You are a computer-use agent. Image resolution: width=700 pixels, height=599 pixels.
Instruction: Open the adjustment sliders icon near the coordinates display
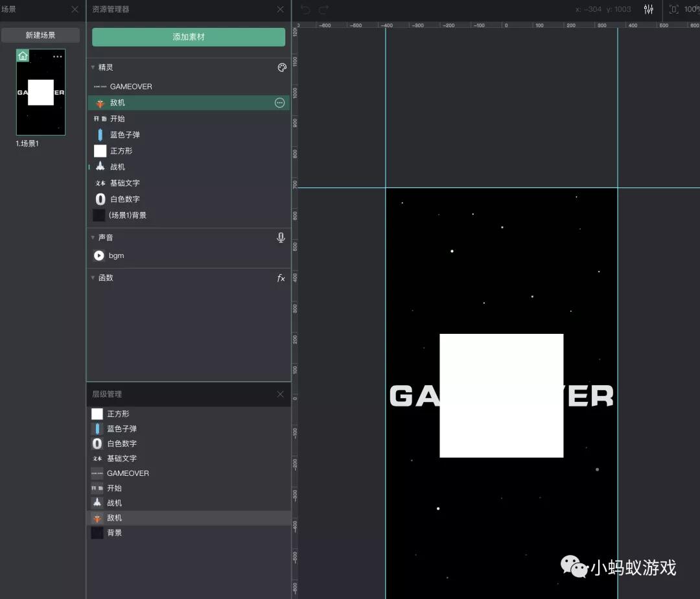pos(649,9)
